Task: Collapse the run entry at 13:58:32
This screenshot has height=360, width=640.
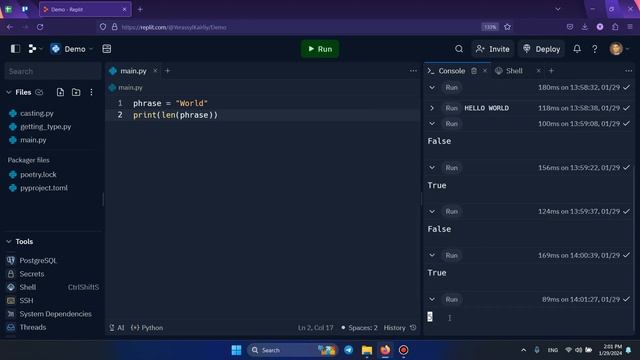Action: pos(432,88)
